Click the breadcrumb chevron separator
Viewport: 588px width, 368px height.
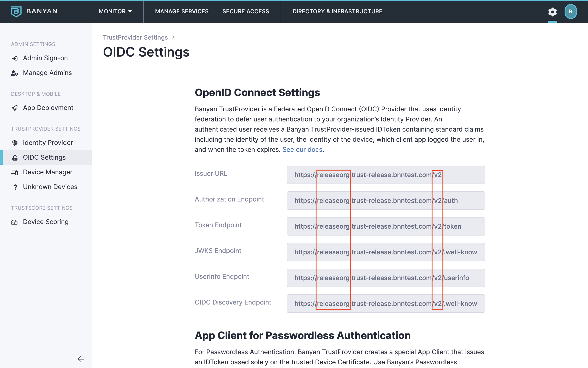(173, 37)
